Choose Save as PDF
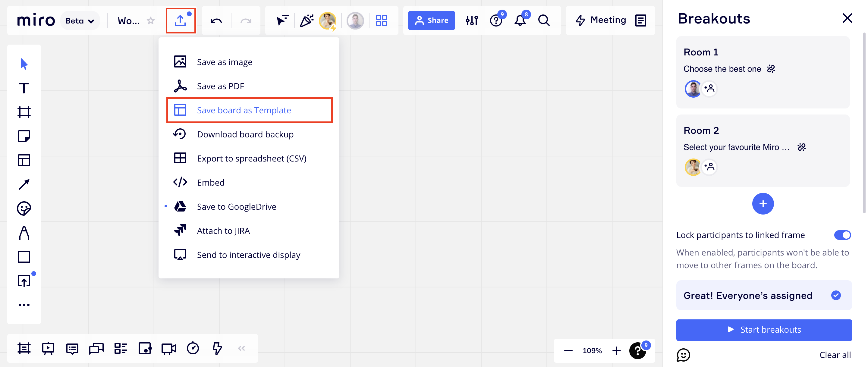Image resolution: width=868 pixels, height=367 pixels. click(x=220, y=86)
